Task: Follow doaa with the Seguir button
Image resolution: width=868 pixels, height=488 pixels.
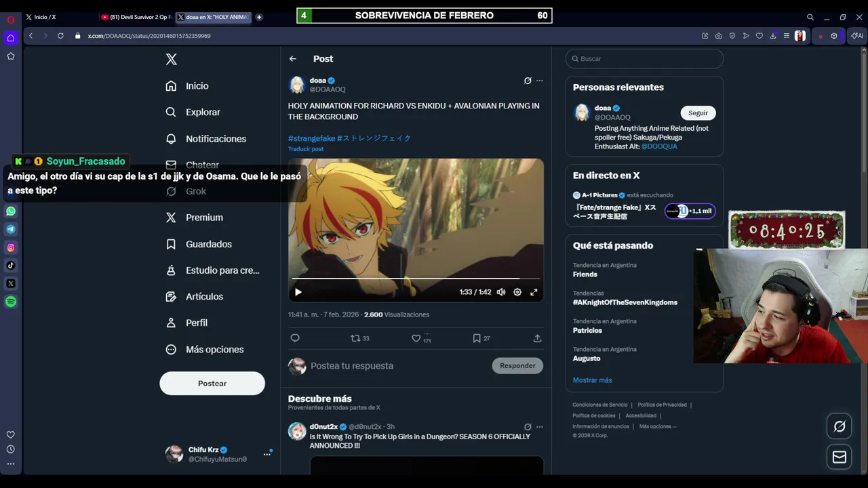Action: coord(698,113)
